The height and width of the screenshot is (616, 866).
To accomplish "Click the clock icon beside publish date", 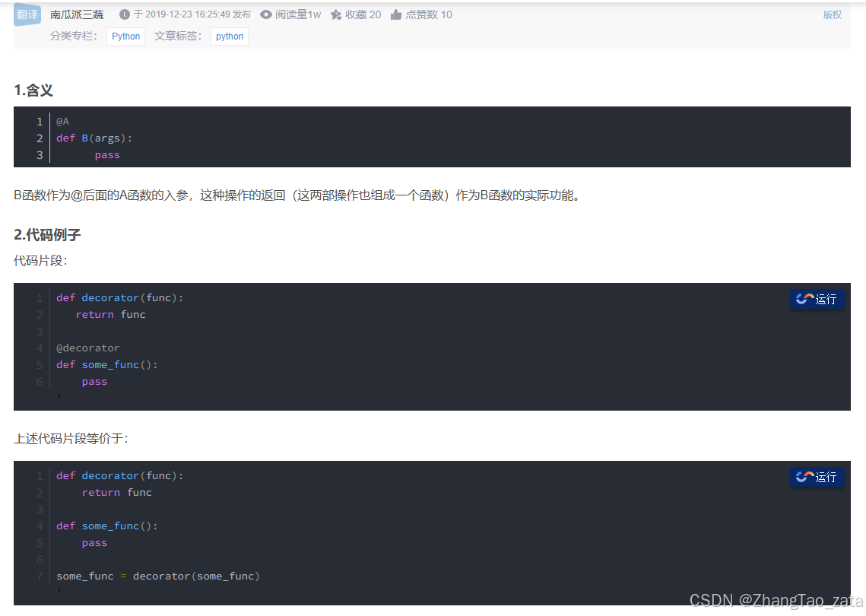I will pos(125,15).
